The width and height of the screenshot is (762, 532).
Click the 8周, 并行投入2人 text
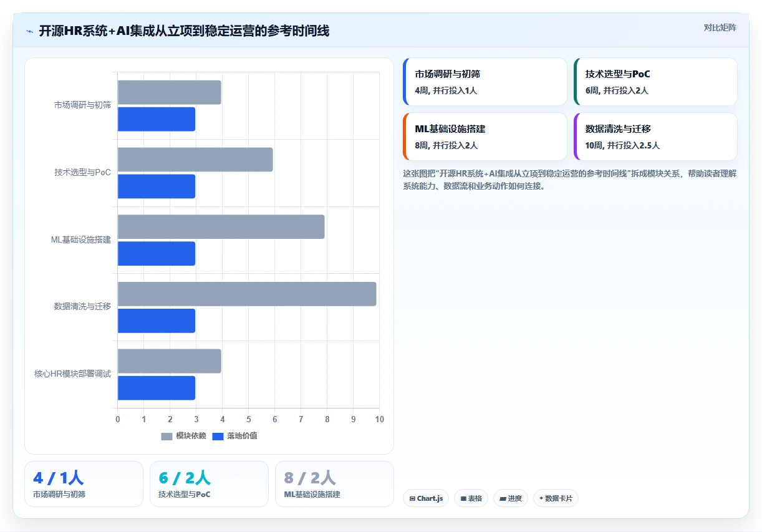[x=446, y=145]
